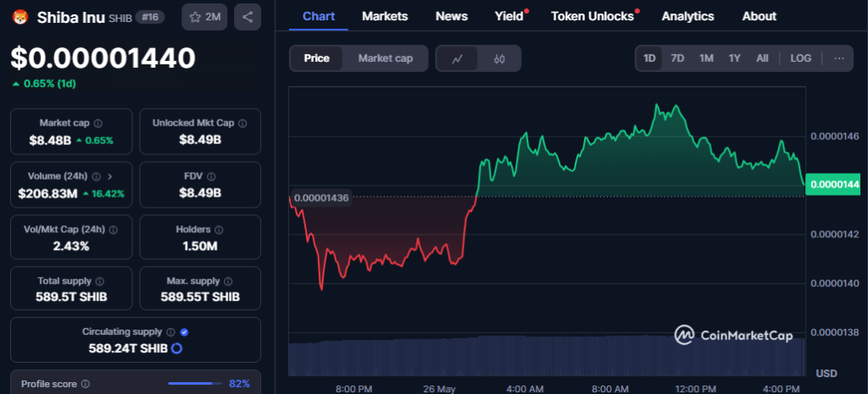Click the $8.48B market cap value

[50, 141]
